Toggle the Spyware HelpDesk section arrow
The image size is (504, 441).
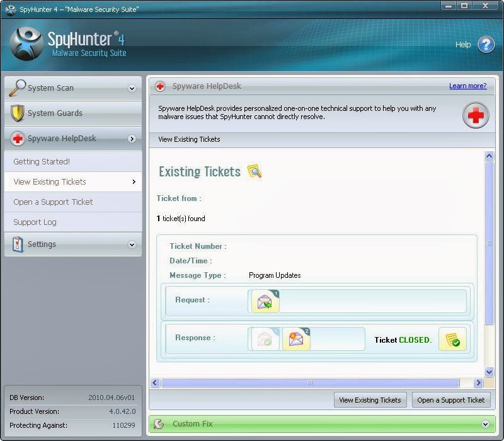pos(132,139)
